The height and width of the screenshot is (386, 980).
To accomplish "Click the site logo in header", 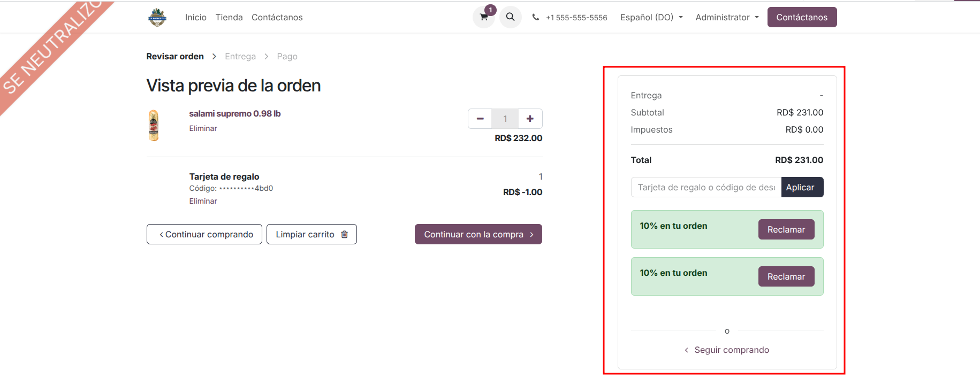I will click(157, 17).
